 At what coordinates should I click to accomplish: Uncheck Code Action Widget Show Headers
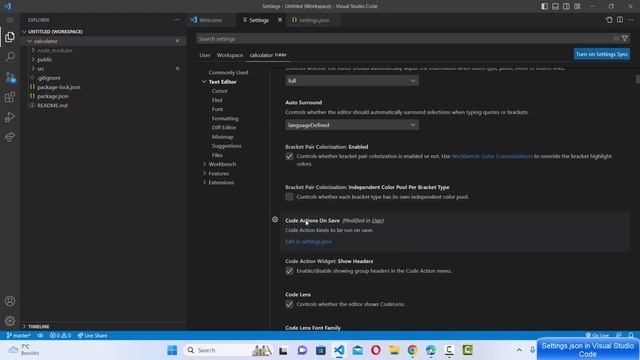289,271
